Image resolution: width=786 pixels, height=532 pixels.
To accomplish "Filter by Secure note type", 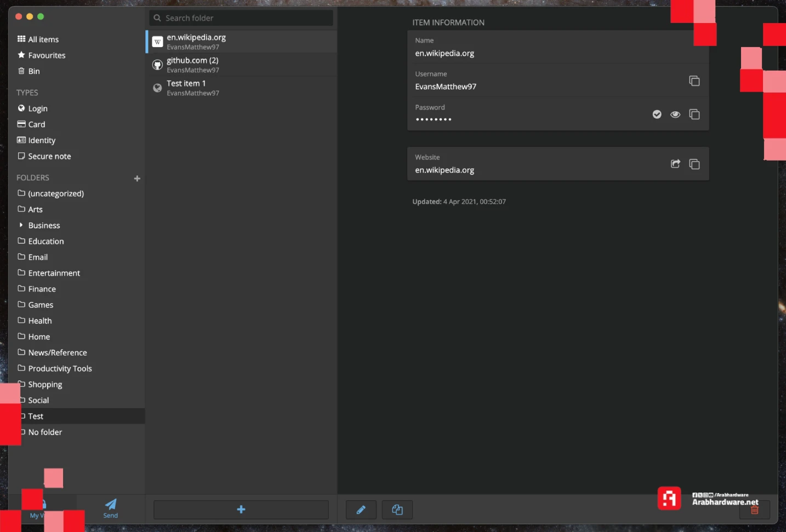I will coord(49,156).
